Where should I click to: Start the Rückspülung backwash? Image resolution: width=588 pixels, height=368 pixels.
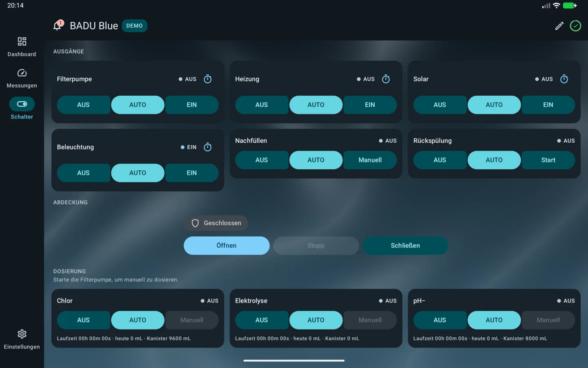548,160
